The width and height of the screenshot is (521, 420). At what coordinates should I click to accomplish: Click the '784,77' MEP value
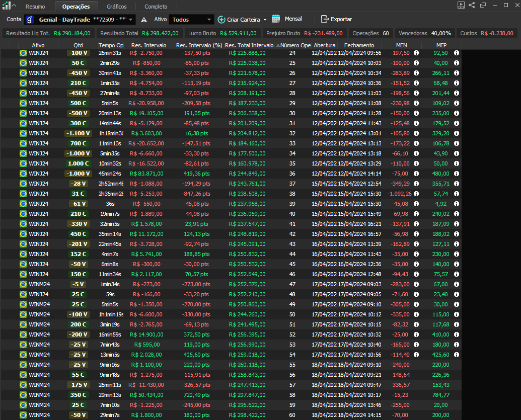pyautogui.click(x=440, y=395)
